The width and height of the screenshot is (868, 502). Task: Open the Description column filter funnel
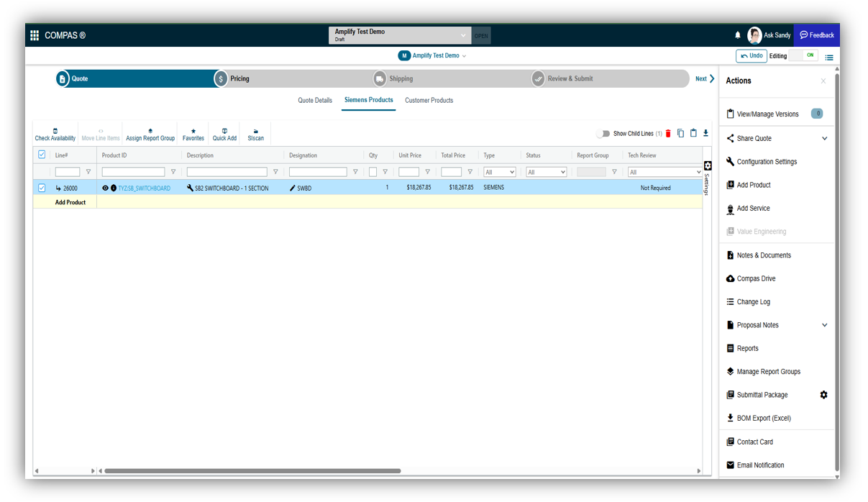275,172
